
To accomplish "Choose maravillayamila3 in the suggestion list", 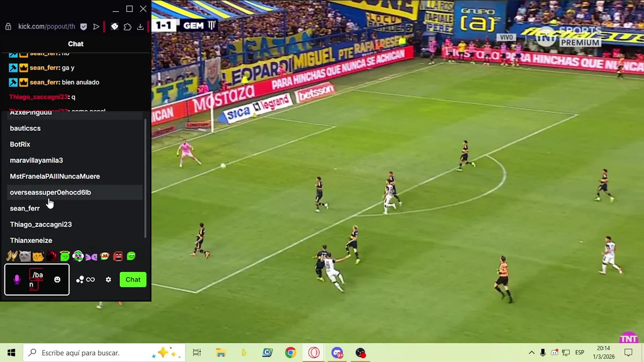I will [x=75, y=160].
